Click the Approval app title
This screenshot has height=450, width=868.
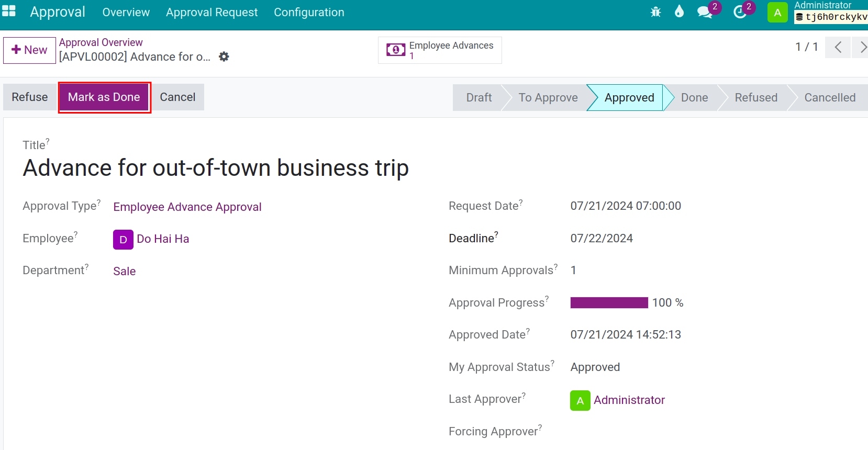[x=58, y=12]
